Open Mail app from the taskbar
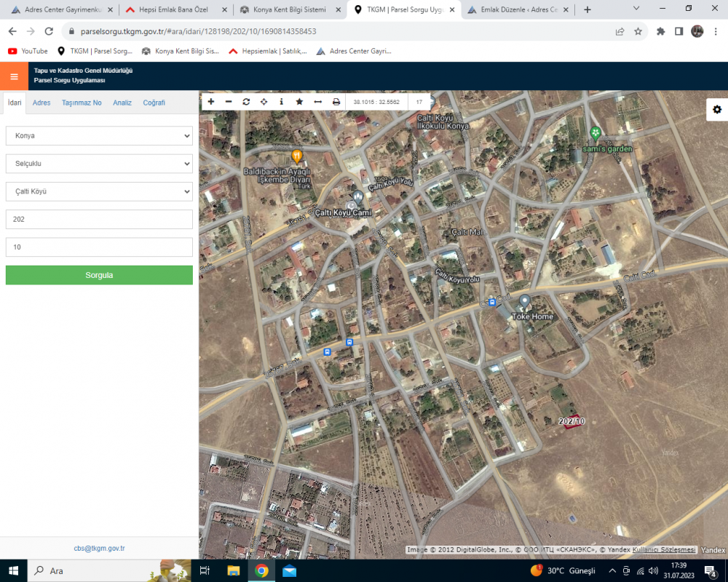The image size is (728, 582). coord(289,570)
